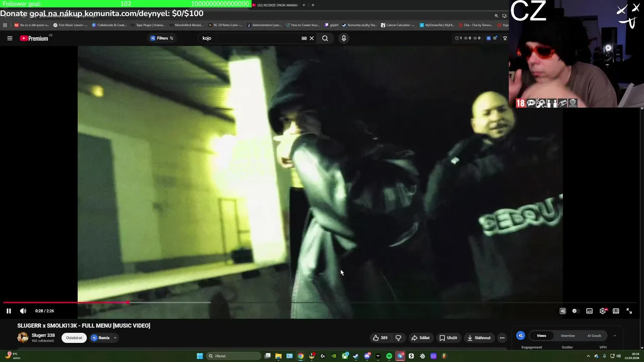The image size is (644, 362).
Task: Open 'RC-20 Retro Color' bookmark
Action: click(225, 25)
